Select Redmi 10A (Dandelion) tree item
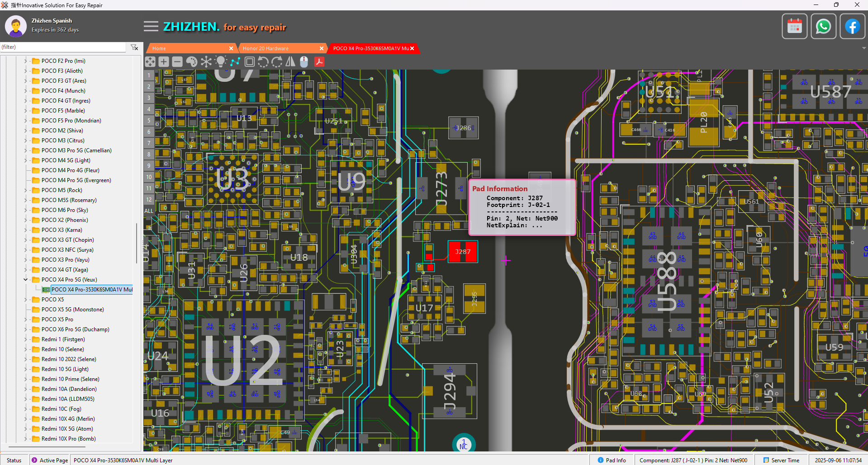This screenshot has height=465, width=868. (69, 389)
